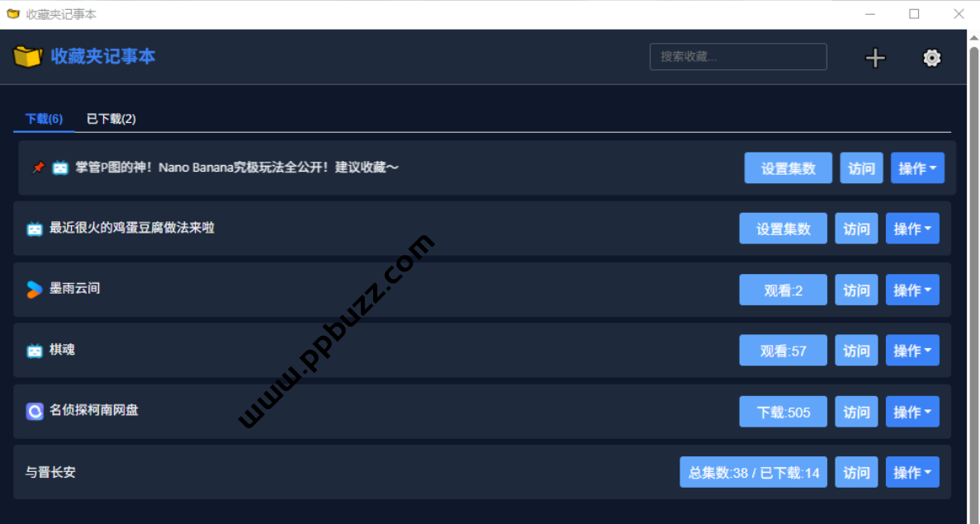The width and height of the screenshot is (980, 524).
Task: Click the Bilibili icon beside 棋魂
Action: coord(35,351)
